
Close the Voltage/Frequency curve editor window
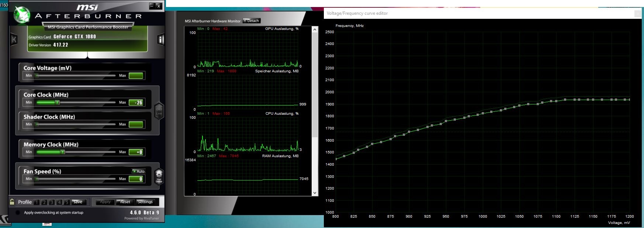click(x=637, y=13)
